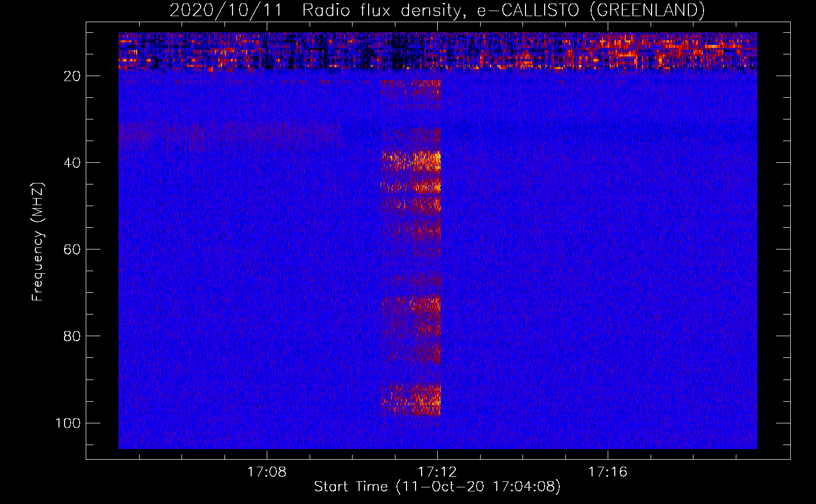The height and width of the screenshot is (504, 816).
Task: Click the 17:08 time tick label
Action: coord(267,472)
